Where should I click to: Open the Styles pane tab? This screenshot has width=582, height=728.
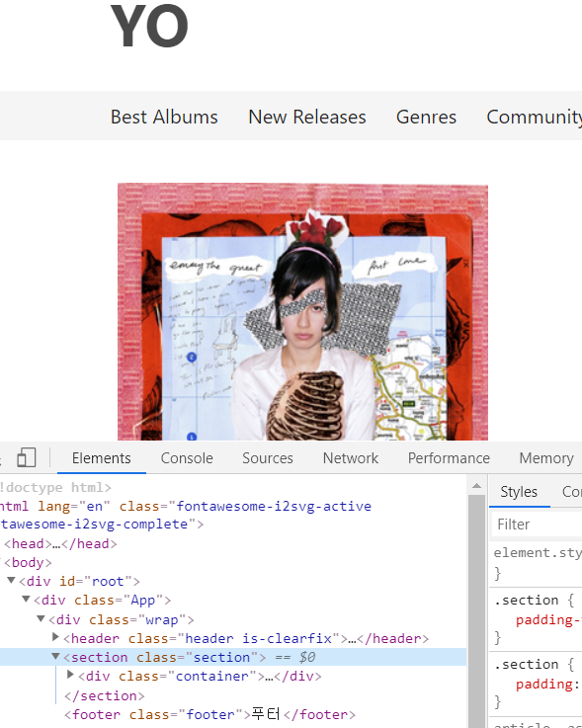pyautogui.click(x=519, y=492)
